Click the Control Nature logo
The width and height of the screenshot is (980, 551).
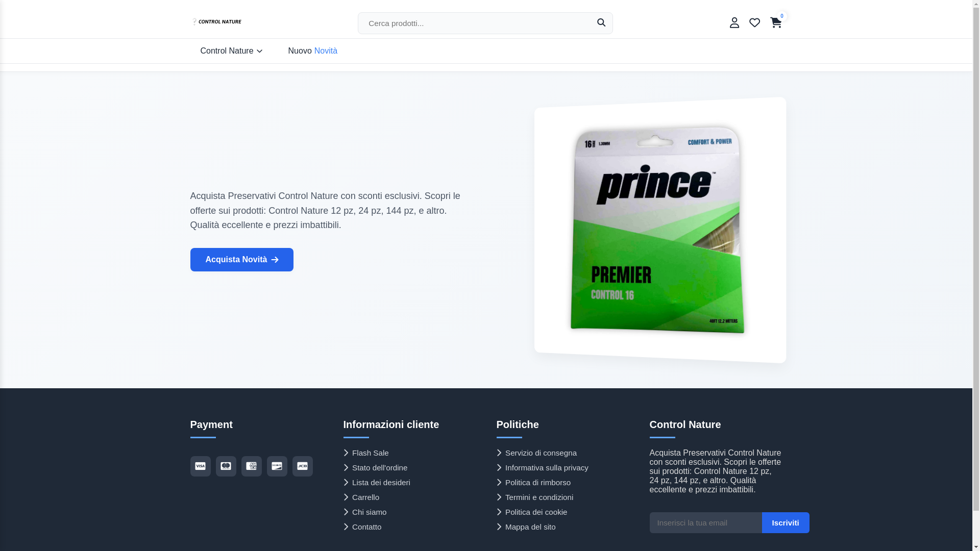216,21
